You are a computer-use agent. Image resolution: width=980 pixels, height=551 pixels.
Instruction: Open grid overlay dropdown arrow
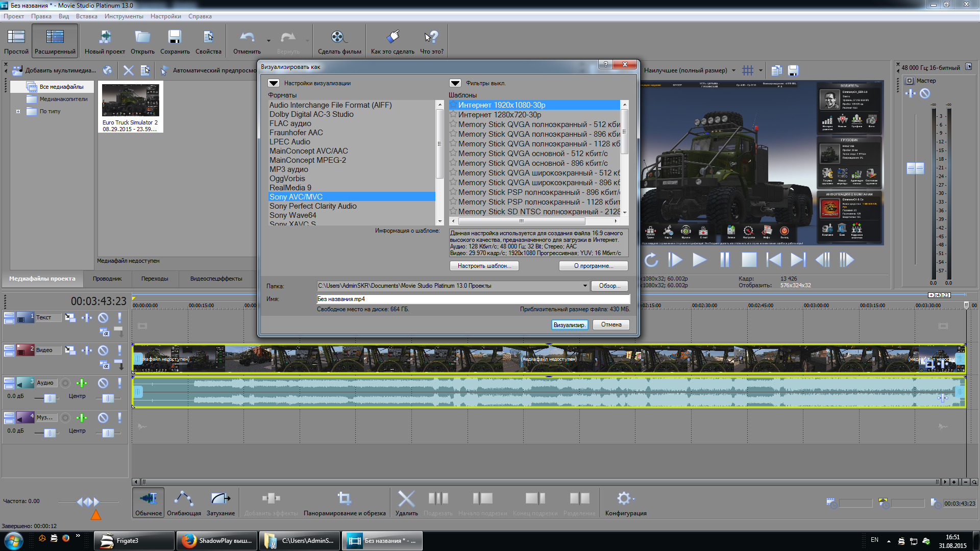click(761, 70)
